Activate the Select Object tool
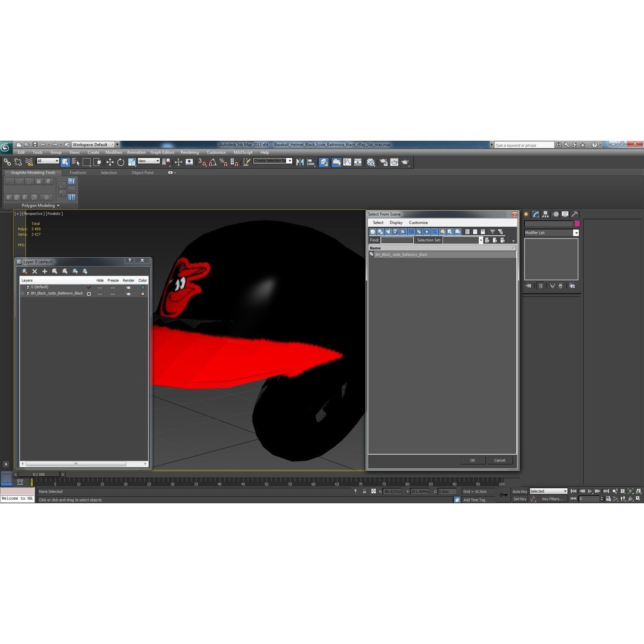Image resolution: width=644 pixels, height=644 pixels. [66, 162]
